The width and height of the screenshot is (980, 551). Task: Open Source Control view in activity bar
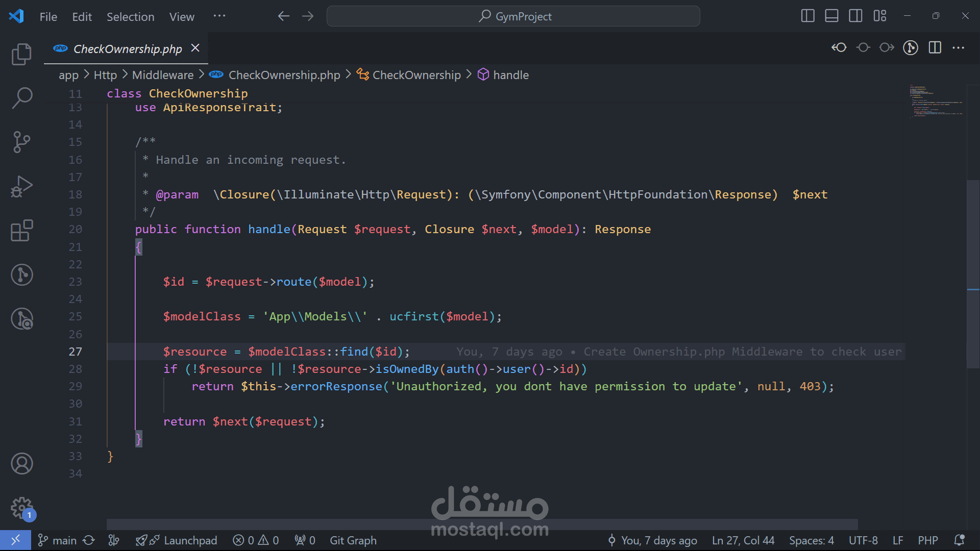[21, 142]
